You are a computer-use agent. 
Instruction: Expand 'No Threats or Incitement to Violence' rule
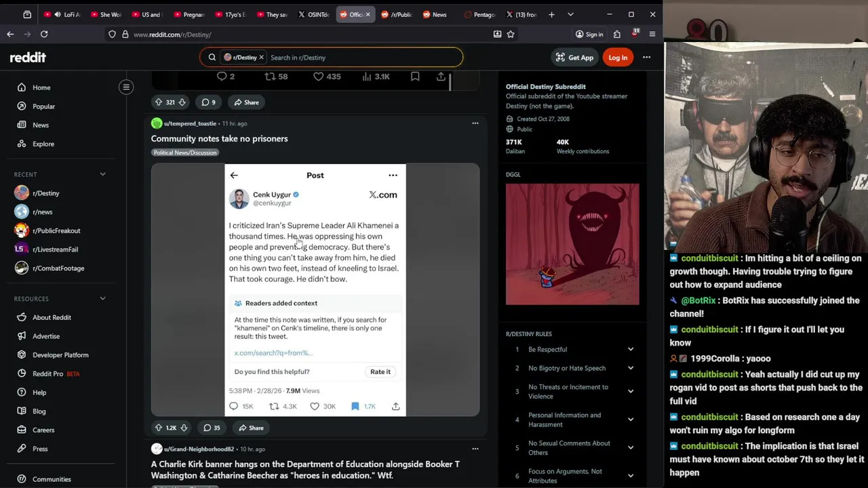631,391
